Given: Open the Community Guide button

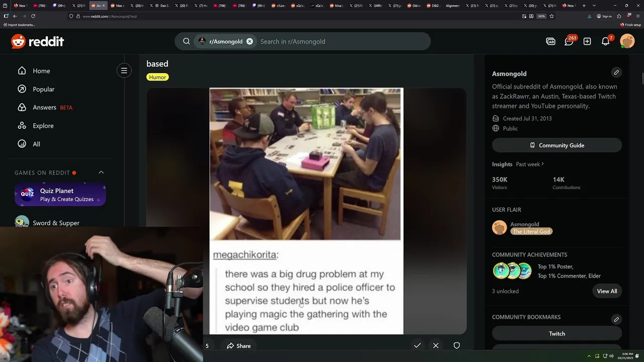Looking at the screenshot, I should [x=557, y=145].
